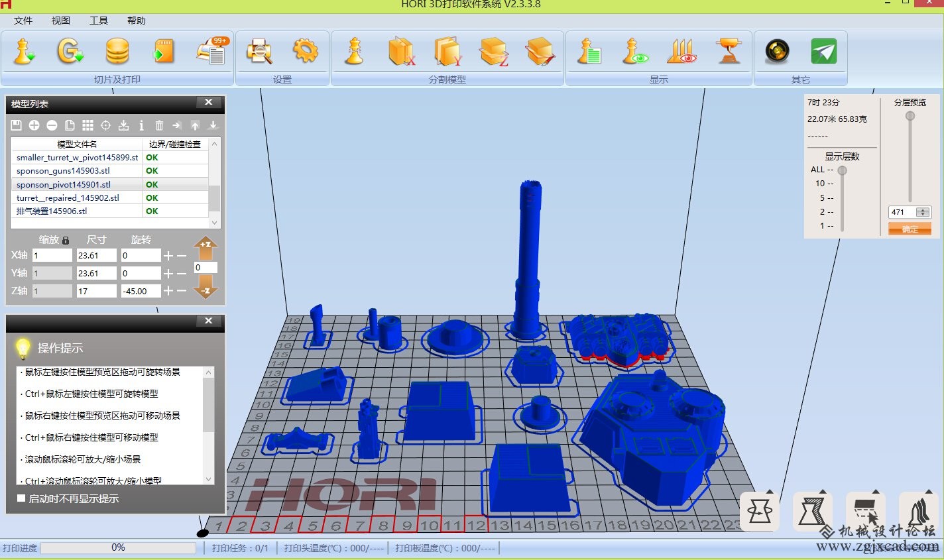The image size is (944, 560).
Task: Click the right arrow icon in model list toolbar
Action: (x=177, y=125)
